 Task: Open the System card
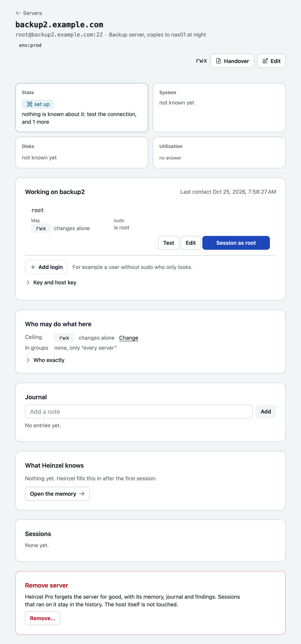click(x=219, y=107)
